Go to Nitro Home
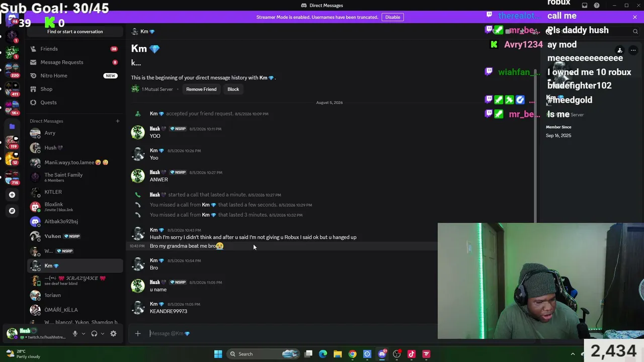The height and width of the screenshot is (362, 644). pos(74,75)
